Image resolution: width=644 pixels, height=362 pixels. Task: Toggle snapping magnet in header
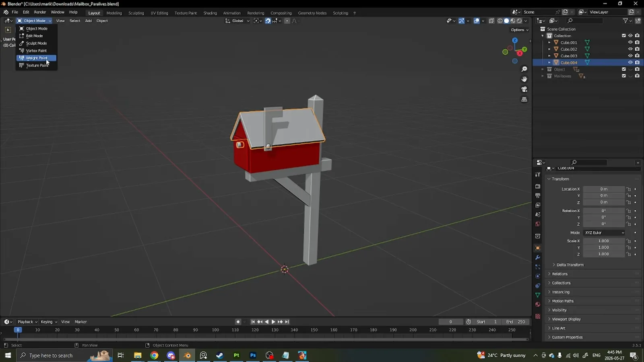point(268,21)
